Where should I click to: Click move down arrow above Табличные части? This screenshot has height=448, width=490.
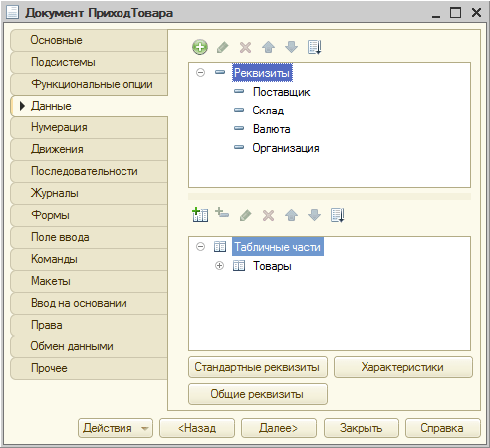314,215
